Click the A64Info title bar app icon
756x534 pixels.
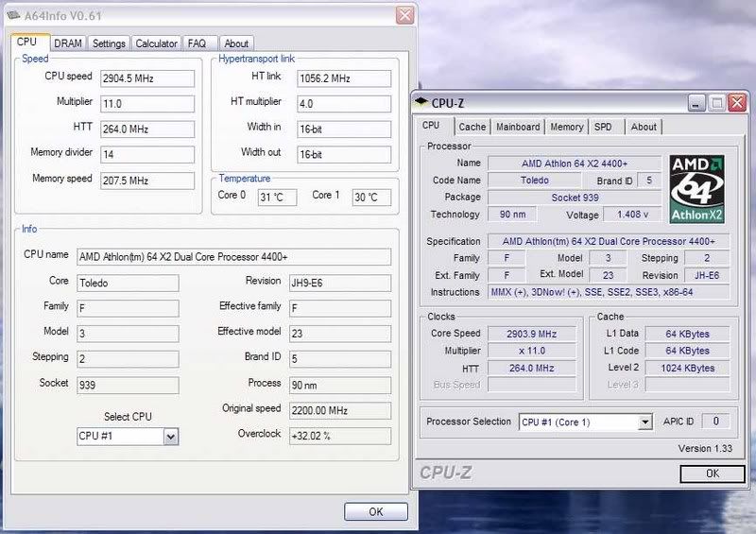click(13, 15)
